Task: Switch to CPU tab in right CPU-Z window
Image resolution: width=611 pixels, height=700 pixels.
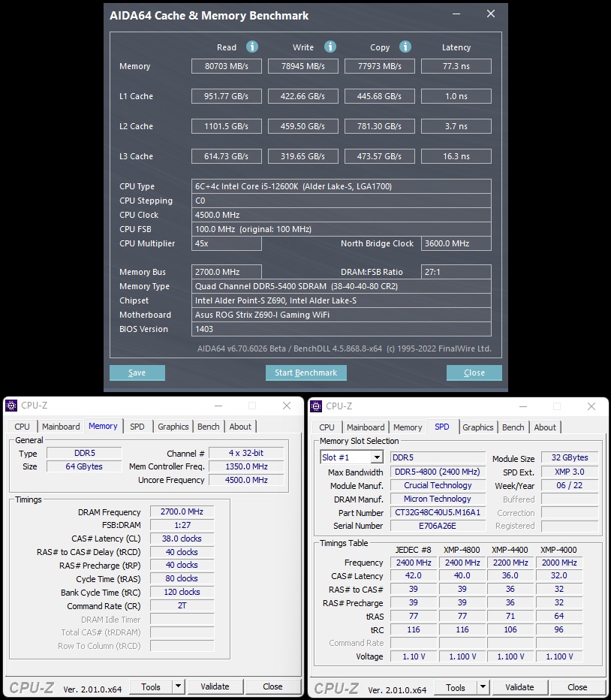Action: [327, 427]
